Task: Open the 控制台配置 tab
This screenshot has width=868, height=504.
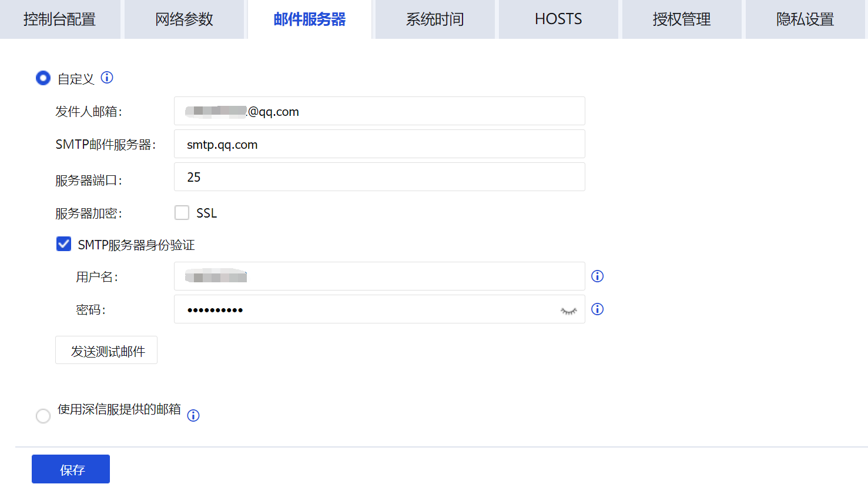Action: click(60, 19)
